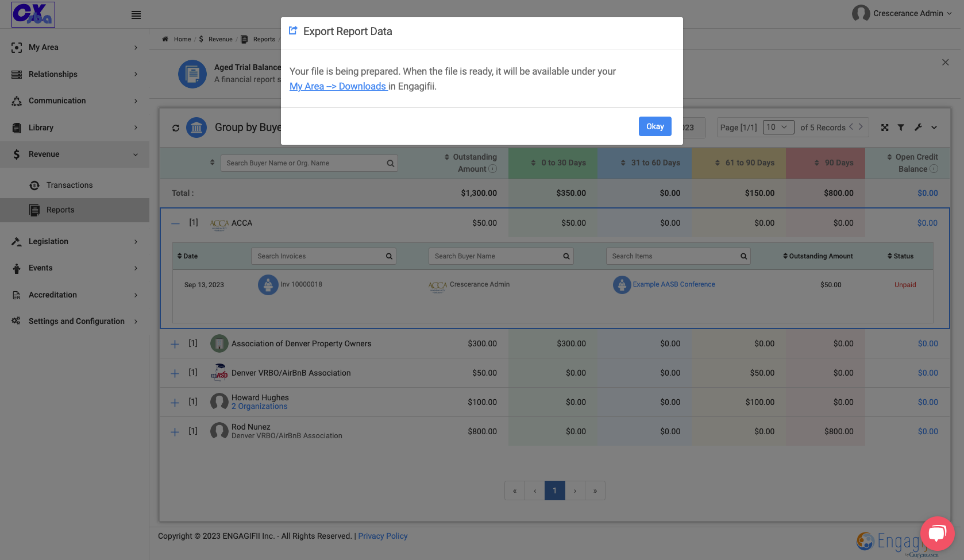
Task: Expand Events sidebar menu
Action: (75, 268)
